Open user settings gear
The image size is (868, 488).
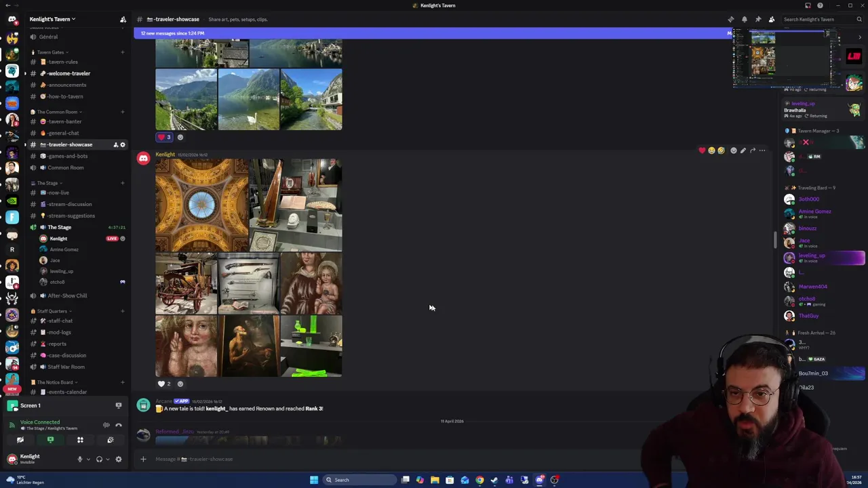click(119, 459)
